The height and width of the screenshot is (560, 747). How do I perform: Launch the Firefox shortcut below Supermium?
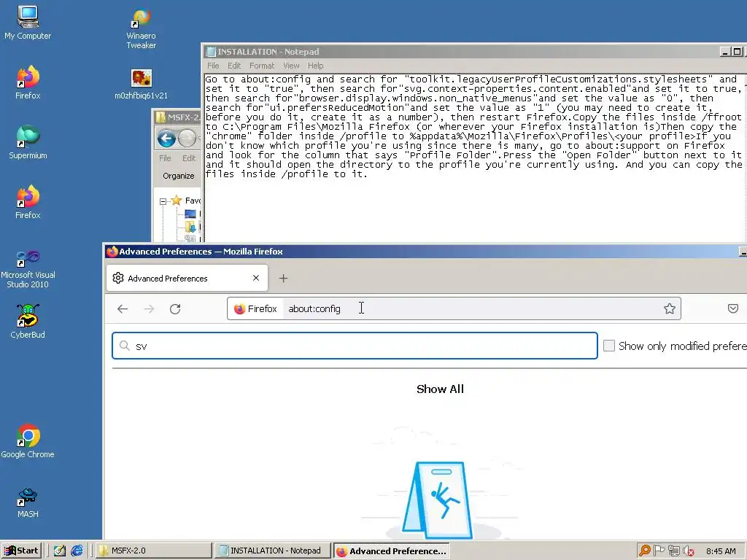point(28,202)
